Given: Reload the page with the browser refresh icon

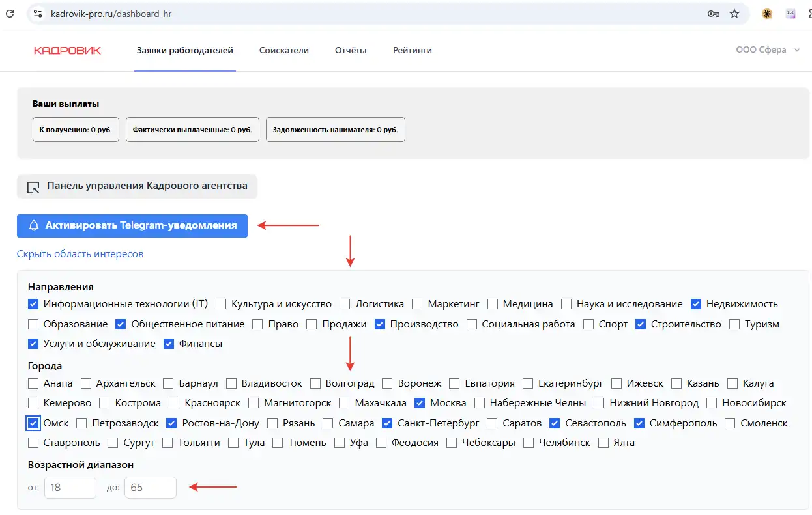Looking at the screenshot, I should coord(10,13).
